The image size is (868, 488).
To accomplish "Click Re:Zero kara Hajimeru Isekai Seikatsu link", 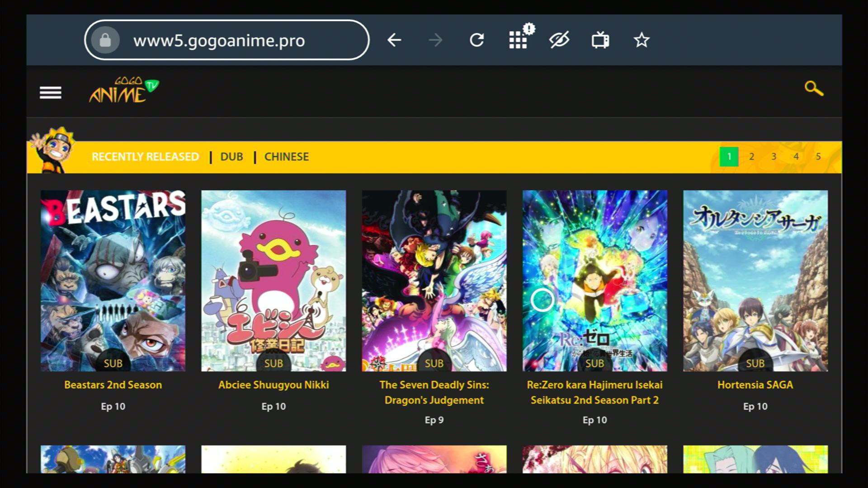I will 595,393.
